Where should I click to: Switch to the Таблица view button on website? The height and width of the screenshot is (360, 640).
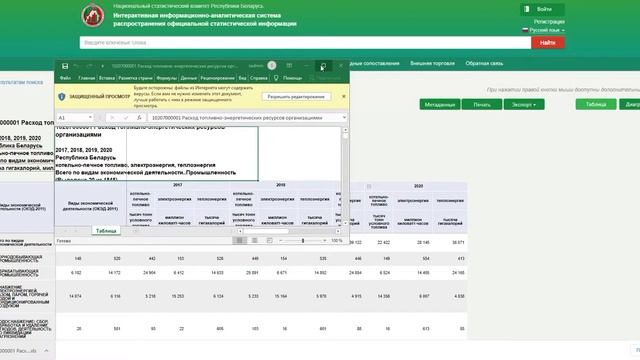[596, 104]
